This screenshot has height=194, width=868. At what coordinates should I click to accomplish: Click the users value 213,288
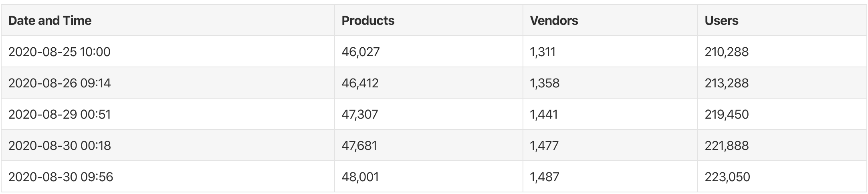point(726,83)
